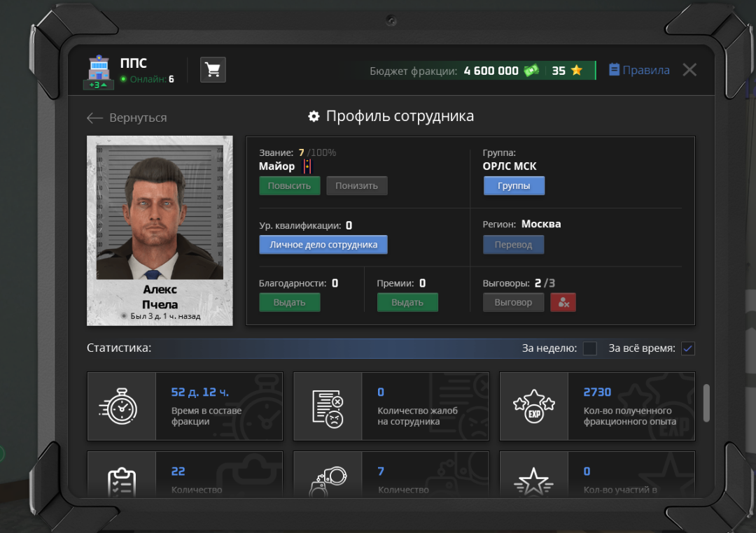Click the faction budget money icon
The width and height of the screenshot is (756, 533).
531,71
